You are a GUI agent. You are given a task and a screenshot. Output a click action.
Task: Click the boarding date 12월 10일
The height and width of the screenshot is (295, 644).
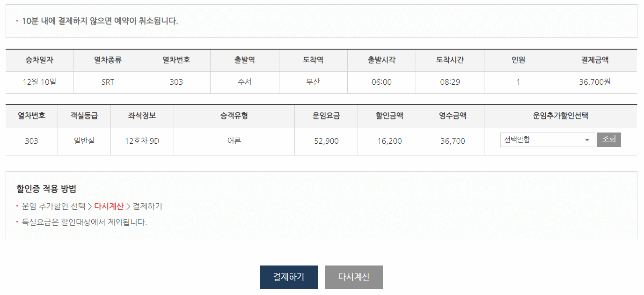pos(38,82)
